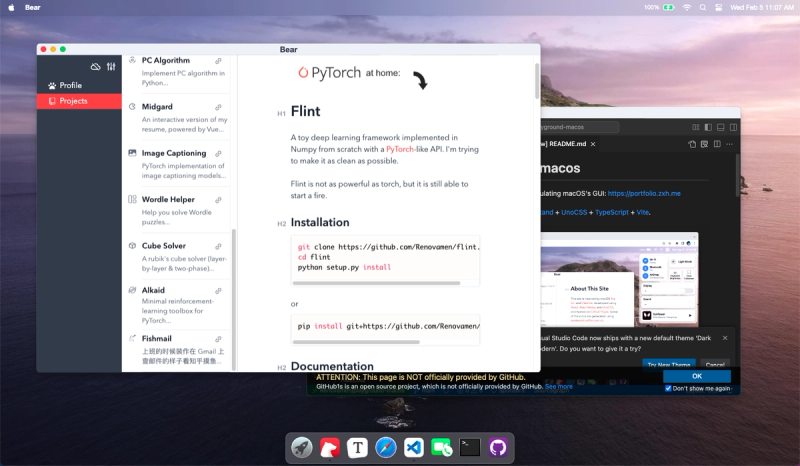Open link icon for Fishmail note
The width and height of the screenshot is (800, 466).
coord(218,339)
